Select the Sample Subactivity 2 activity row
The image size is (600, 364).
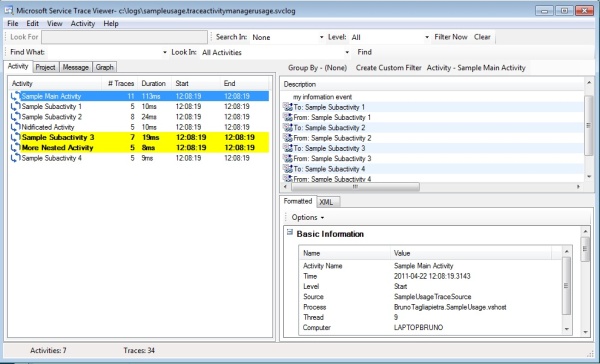pyautogui.click(x=139, y=117)
